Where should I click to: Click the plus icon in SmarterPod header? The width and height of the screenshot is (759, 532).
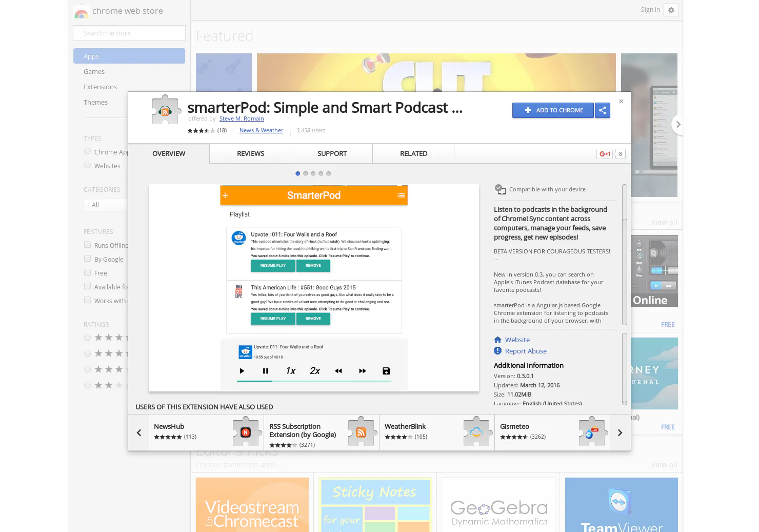pos(225,195)
